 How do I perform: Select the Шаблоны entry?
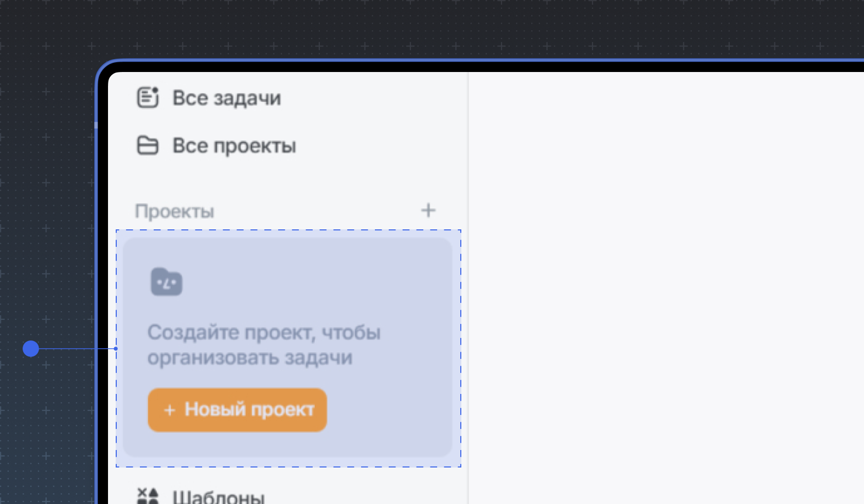218,495
